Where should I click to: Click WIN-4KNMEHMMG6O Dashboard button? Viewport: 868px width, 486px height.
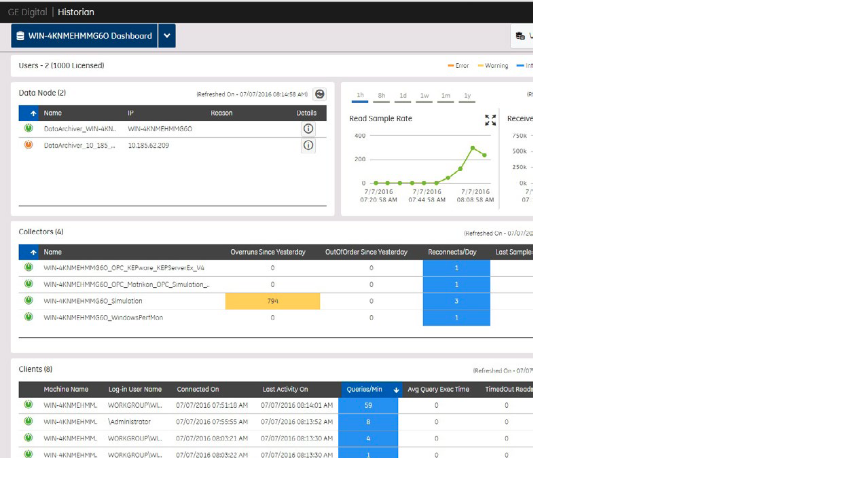point(84,36)
